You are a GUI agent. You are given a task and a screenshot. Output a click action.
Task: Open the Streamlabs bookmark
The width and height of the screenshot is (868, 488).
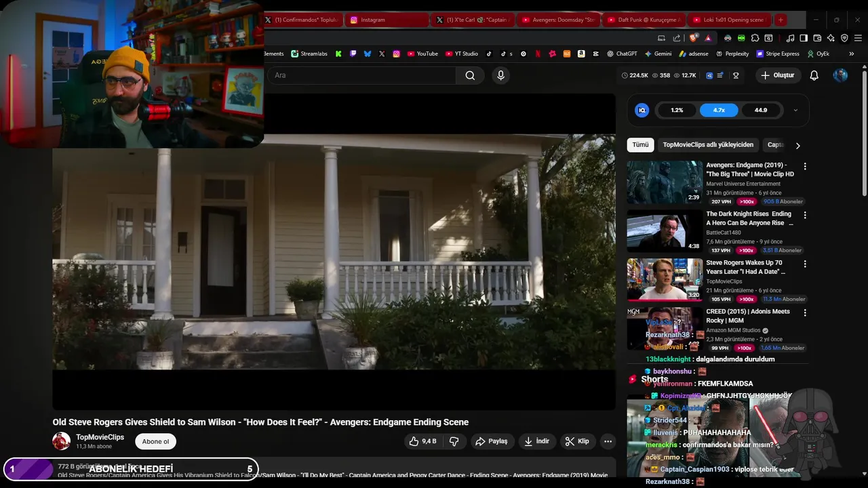309,54
